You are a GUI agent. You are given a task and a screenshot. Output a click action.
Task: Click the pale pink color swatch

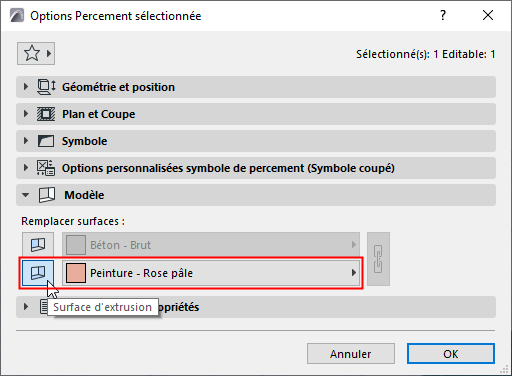click(x=76, y=273)
